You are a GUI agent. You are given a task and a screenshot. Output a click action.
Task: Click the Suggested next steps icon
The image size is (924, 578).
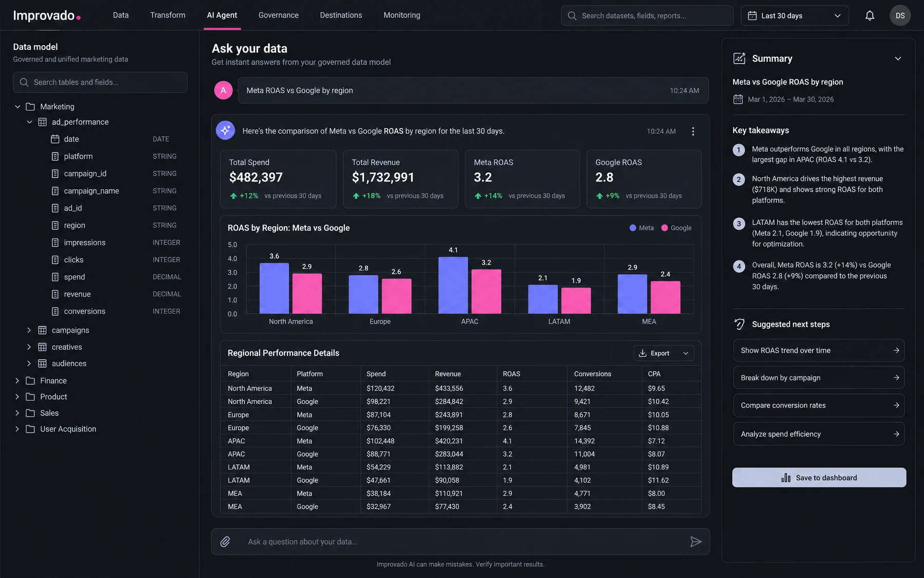pyautogui.click(x=739, y=324)
